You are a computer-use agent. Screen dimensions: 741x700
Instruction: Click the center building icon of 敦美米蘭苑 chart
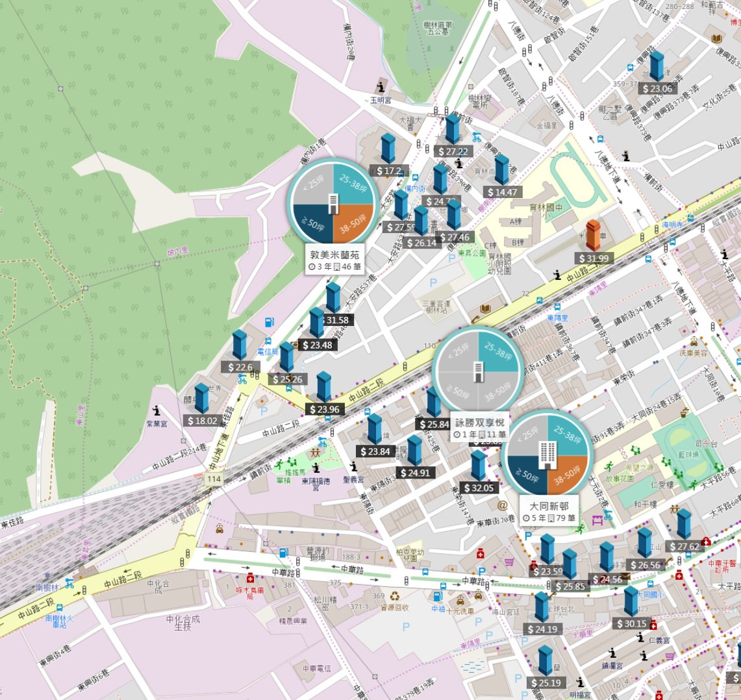click(333, 204)
